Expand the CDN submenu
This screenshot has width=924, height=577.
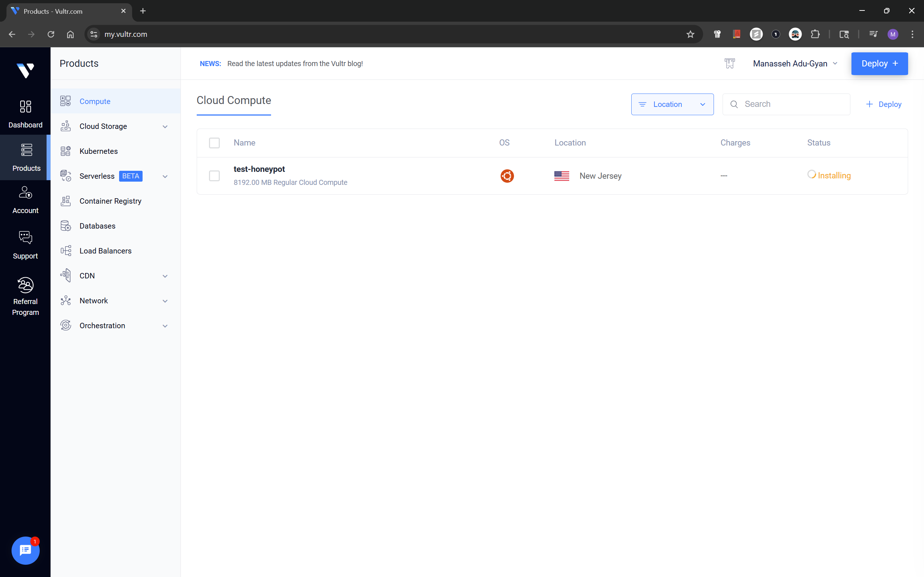pos(165,276)
